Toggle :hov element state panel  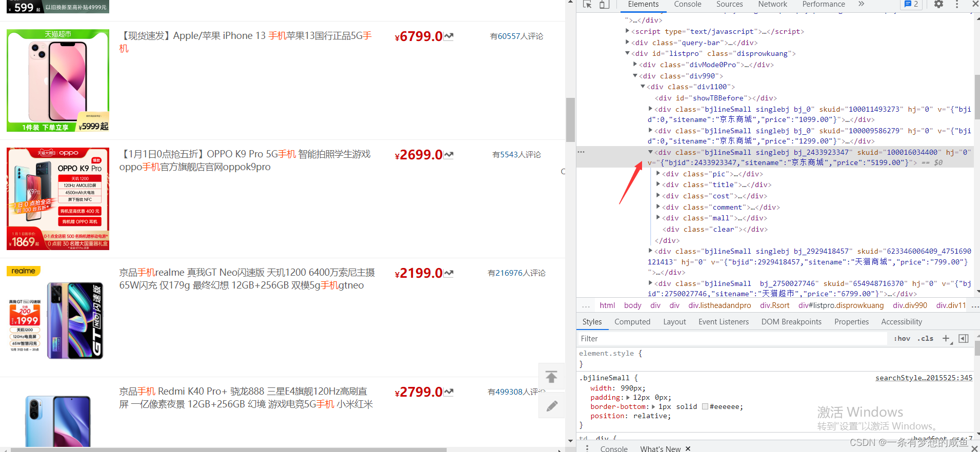(902, 338)
